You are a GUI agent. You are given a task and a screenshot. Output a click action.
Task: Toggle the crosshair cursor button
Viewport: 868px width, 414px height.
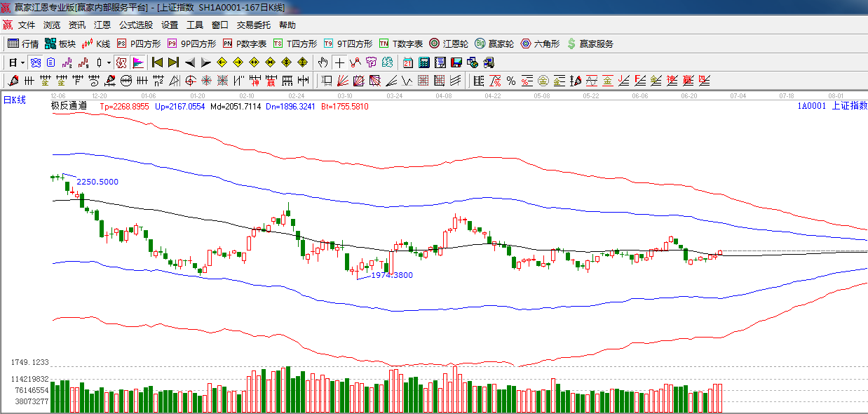[339, 62]
